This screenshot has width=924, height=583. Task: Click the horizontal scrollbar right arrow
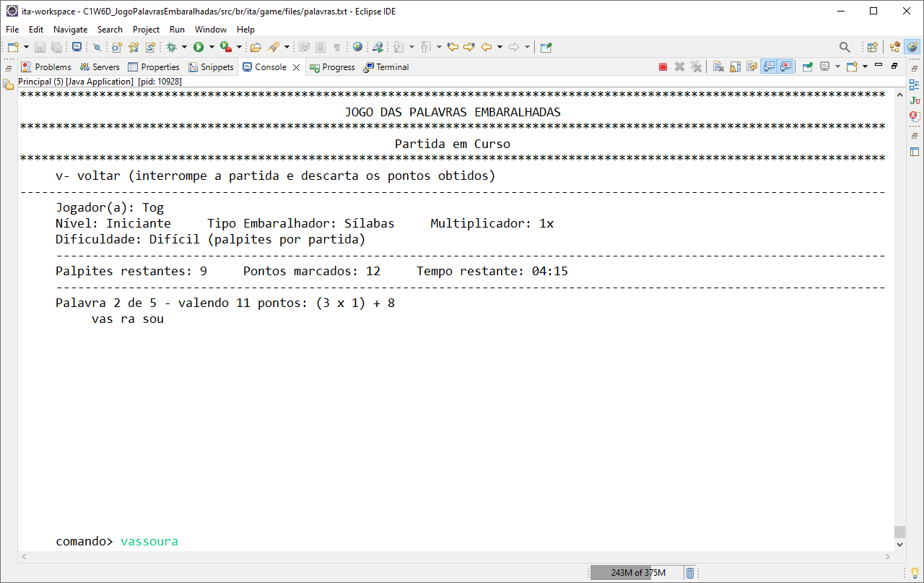click(889, 557)
